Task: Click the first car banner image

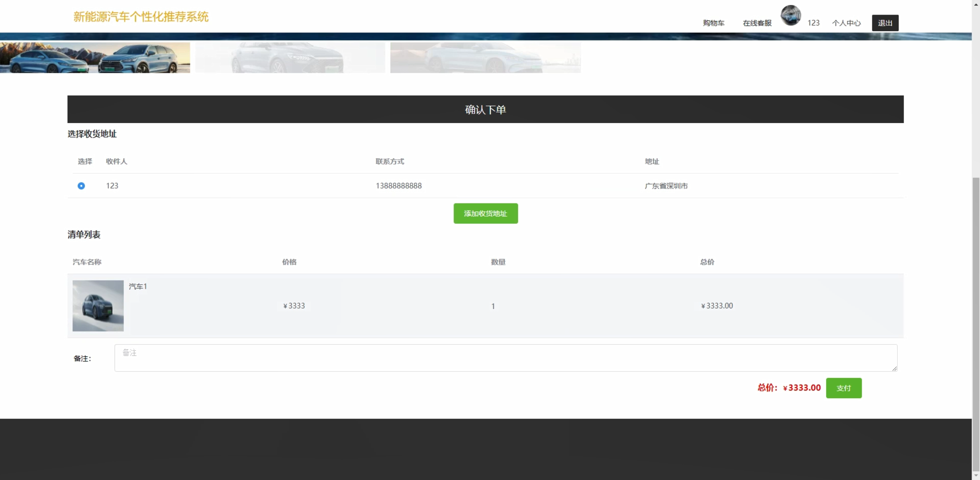Action: click(x=95, y=58)
